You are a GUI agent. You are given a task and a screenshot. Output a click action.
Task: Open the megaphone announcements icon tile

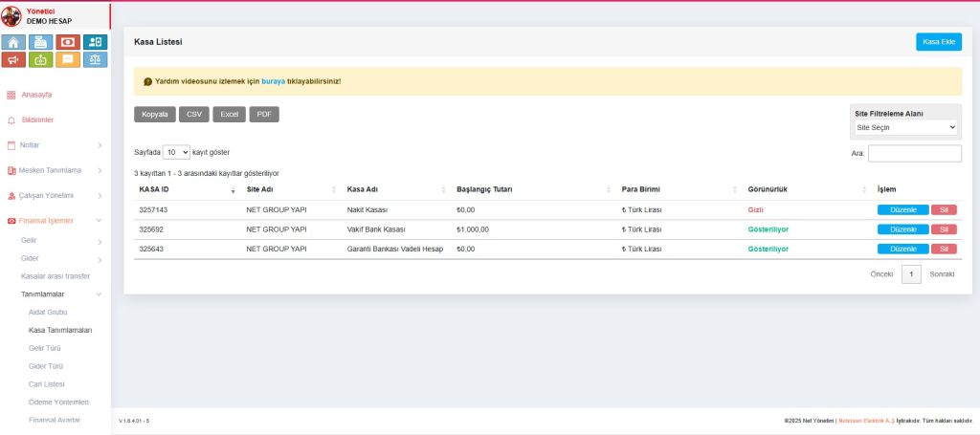click(x=14, y=60)
